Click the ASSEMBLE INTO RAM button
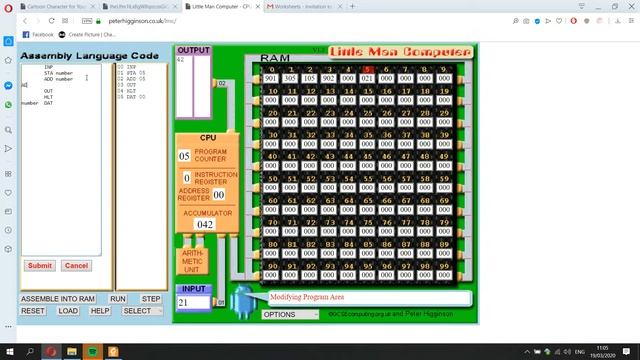640x360 pixels. pyautogui.click(x=58, y=299)
